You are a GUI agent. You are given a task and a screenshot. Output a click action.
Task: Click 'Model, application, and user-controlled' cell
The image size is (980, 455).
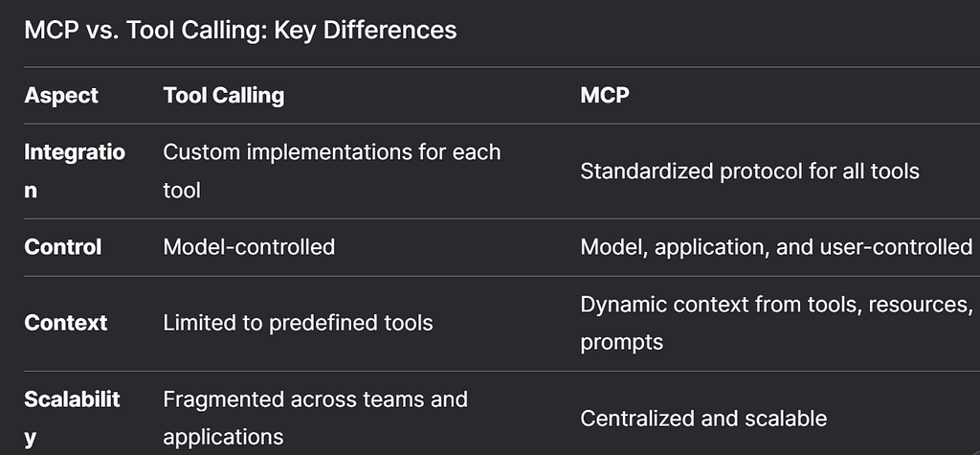tap(775, 246)
